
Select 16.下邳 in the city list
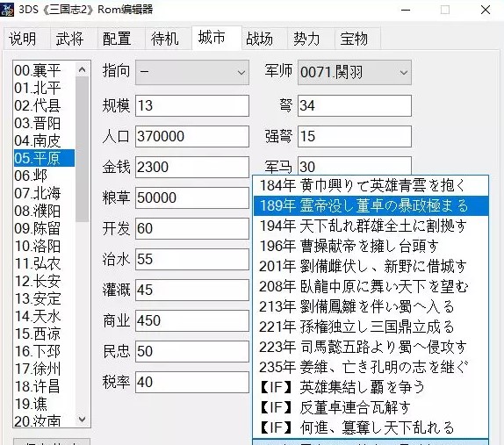44,351
